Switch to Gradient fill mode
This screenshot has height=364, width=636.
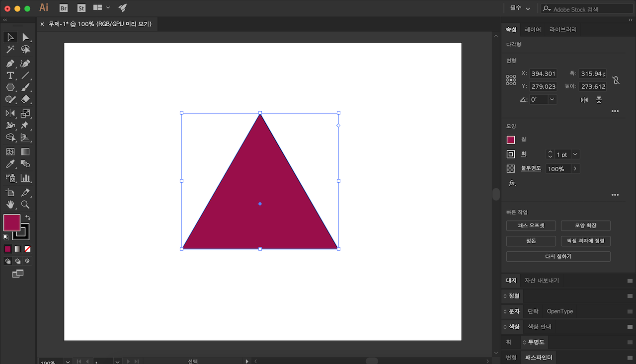pyautogui.click(x=18, y=249)
